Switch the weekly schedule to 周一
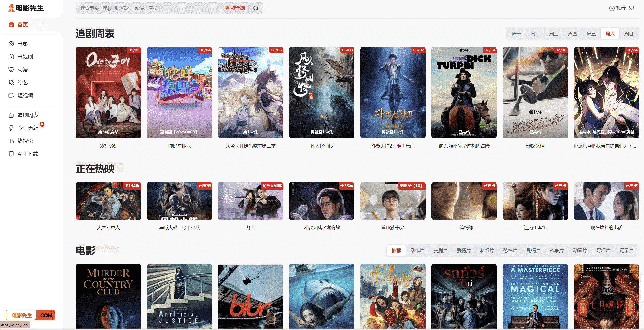Image resolution: width=644 pixels, height=330 pixels. pyautogui.click(x=516, y=34)
